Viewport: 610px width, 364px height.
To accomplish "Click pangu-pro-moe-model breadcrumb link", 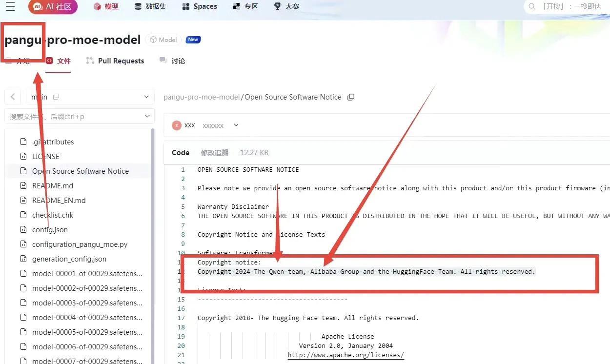I will [202, 97].
